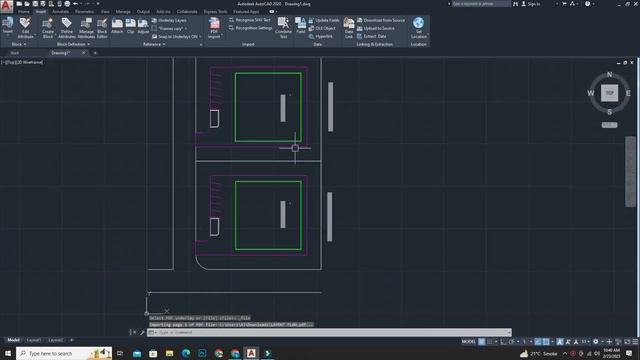The height and width of the screenshot is (360, 640).
Task: Switch to the Layout1 tab
Action: [33, 340]
